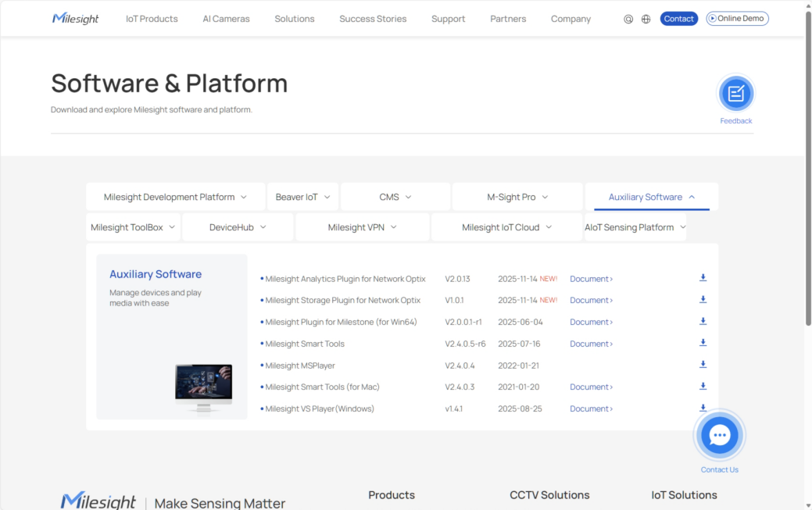
Task: Expand the DeviceHub tab
Action: pyautogui.click(x=238, y=227)
